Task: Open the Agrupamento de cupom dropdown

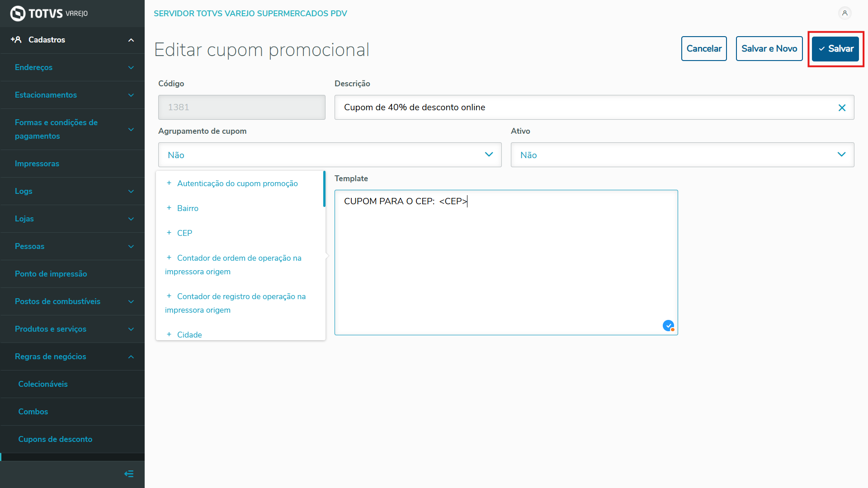Action: click(x=330, y=155)
